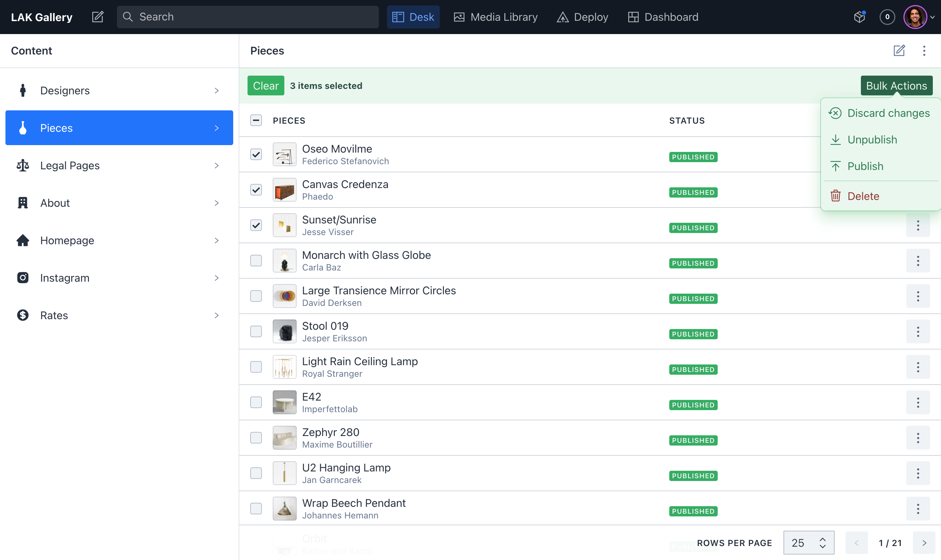
Task: Click the Search input field
Action: 247,17
